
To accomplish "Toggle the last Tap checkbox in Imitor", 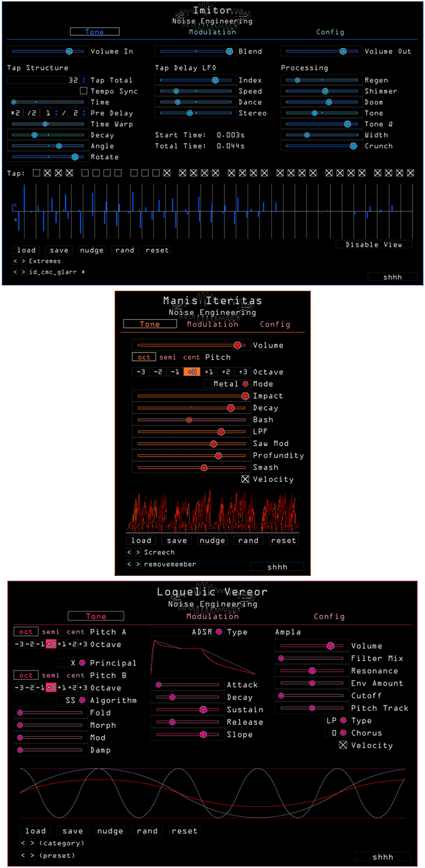I will (x=410, y=173).
